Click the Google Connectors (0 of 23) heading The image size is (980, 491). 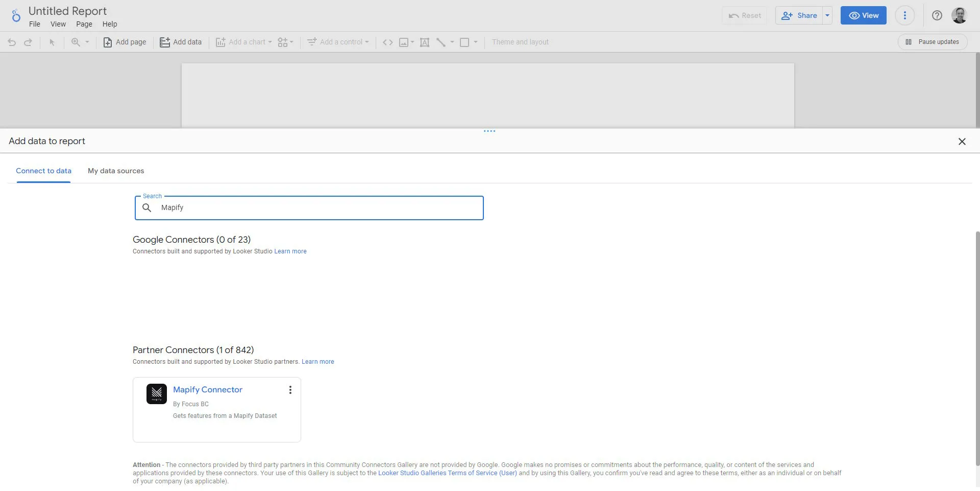pos(191,240)
